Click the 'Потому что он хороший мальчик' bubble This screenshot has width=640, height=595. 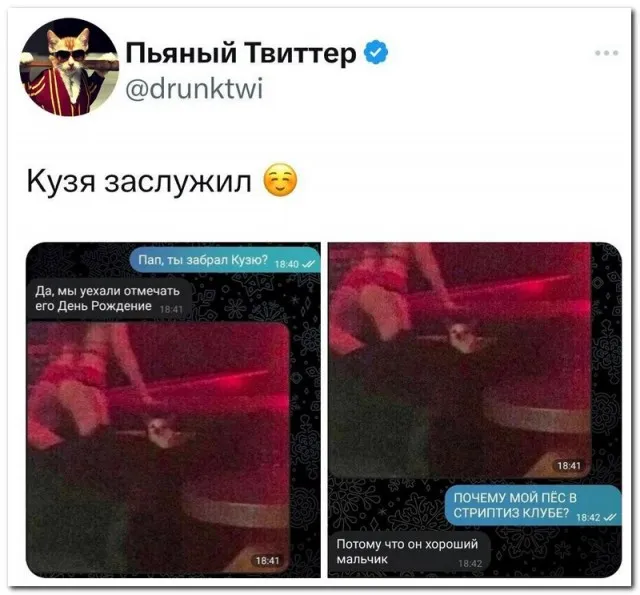(409, 552)
